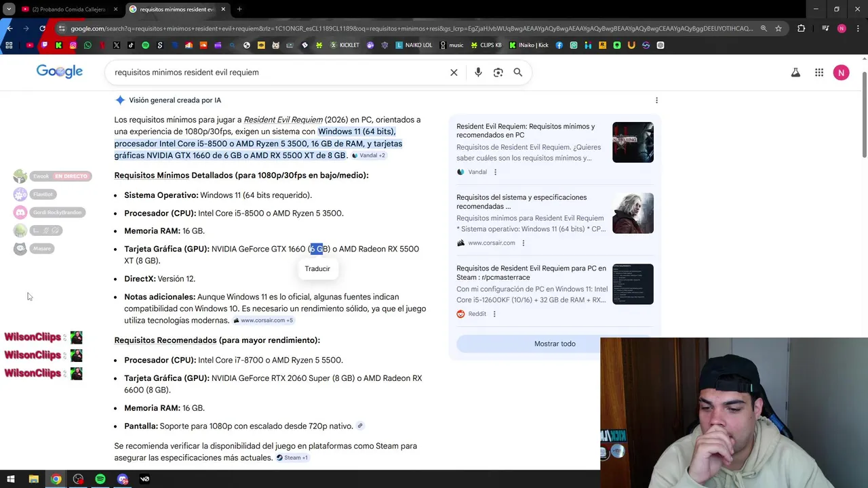
Task: Open Reddit result three-dot menu
Action: point(494,314)
